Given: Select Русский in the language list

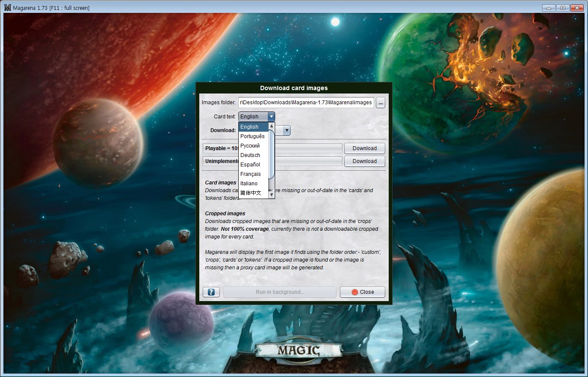Looking at the screenshot, I should 253,146.
